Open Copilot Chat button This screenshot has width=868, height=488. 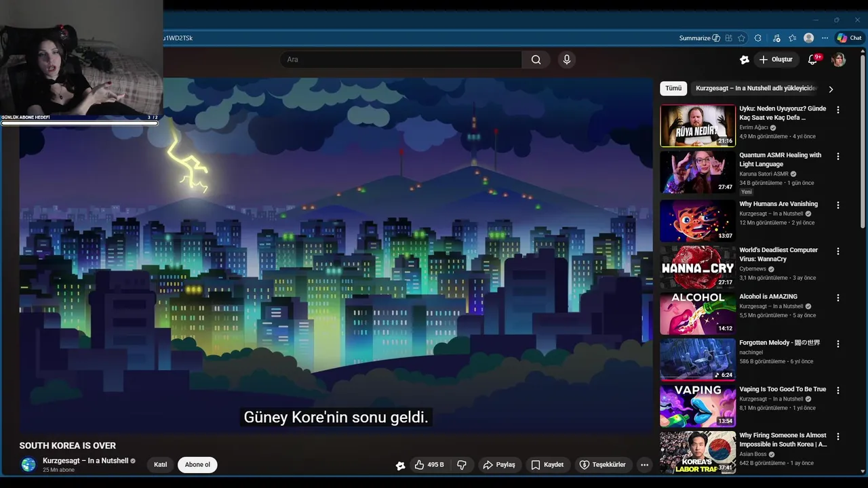tap(849, 38)
